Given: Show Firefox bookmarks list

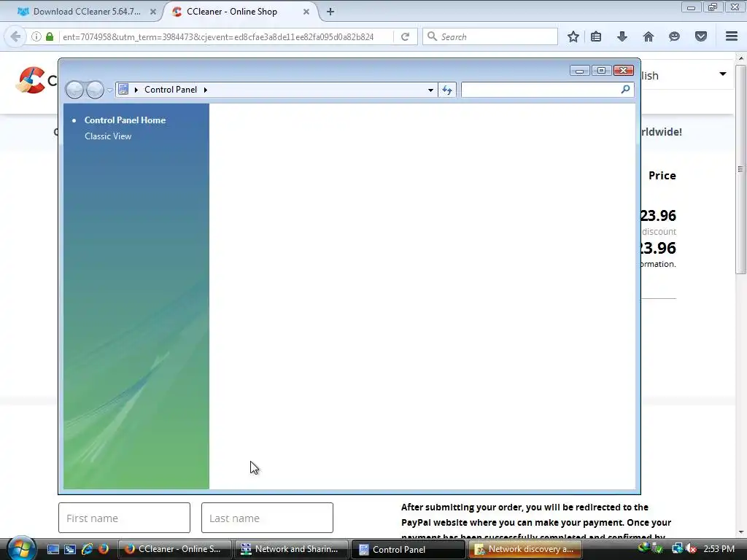Looking at the screenshot, I should (596, 36).
